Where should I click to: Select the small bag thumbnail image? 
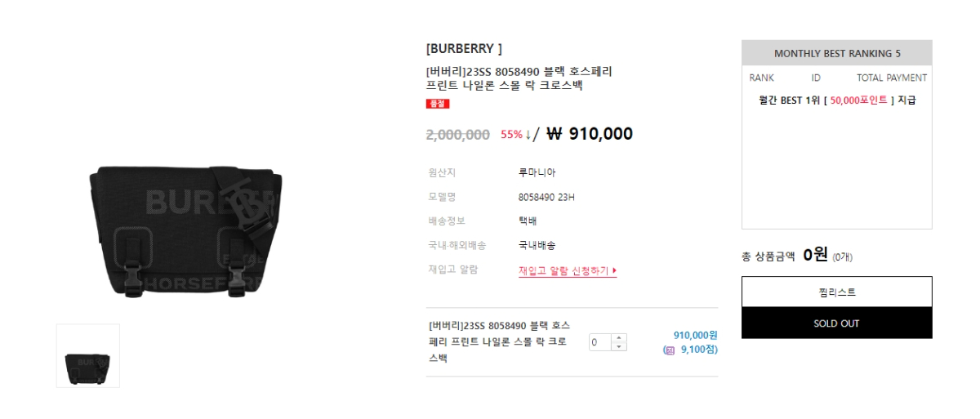click(88, 356)
